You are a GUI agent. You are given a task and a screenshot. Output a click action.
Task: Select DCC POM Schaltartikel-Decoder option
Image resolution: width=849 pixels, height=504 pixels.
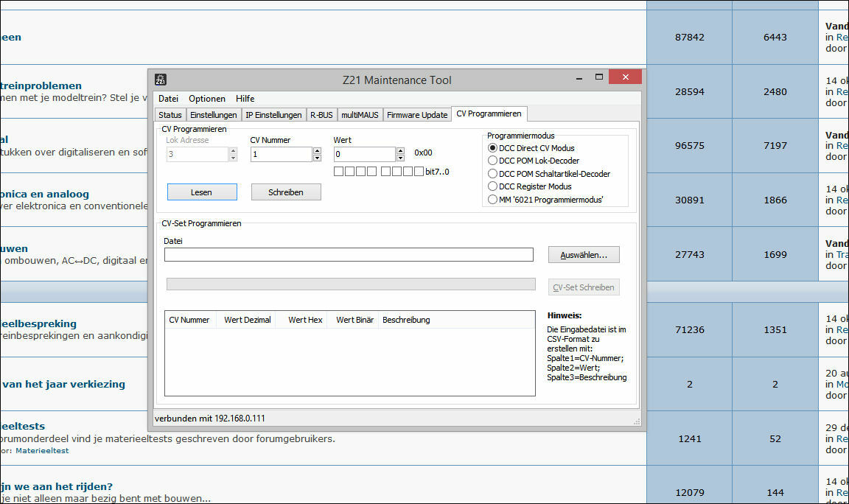click(x=492, y=174)
